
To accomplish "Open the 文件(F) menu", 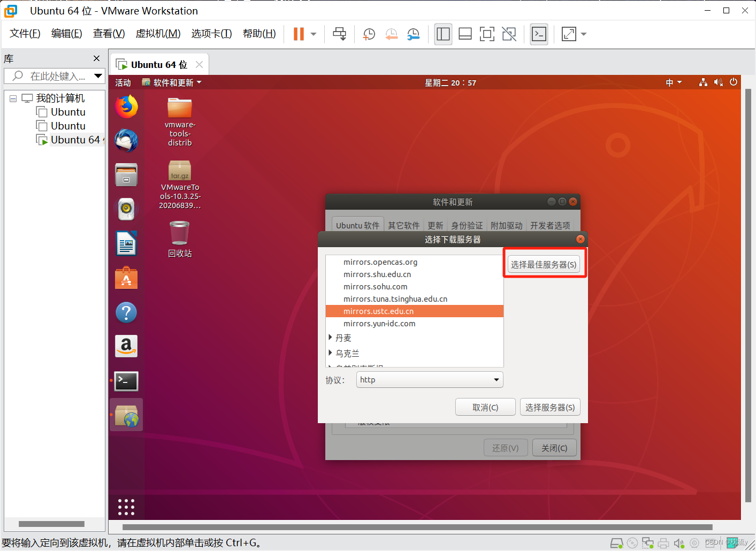I will coord(25,34).
